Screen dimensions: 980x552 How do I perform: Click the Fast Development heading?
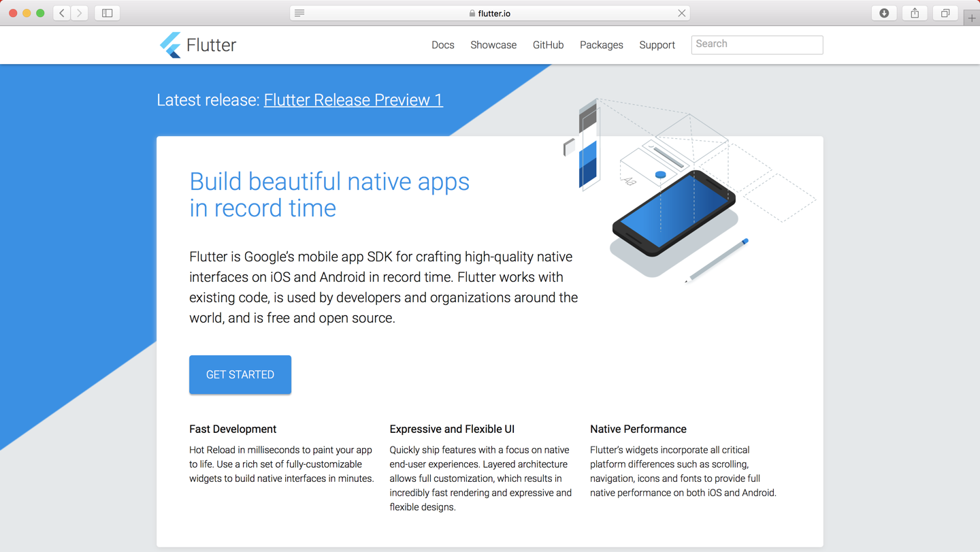coord(233,429)
